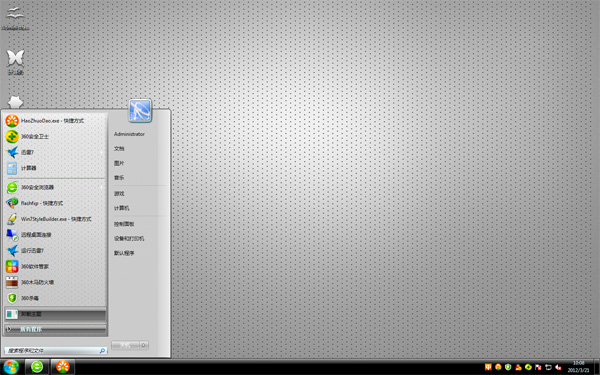Open 默认程序 (Default Programs)
The width and height of the screenshot is (600, 375).
124,253
